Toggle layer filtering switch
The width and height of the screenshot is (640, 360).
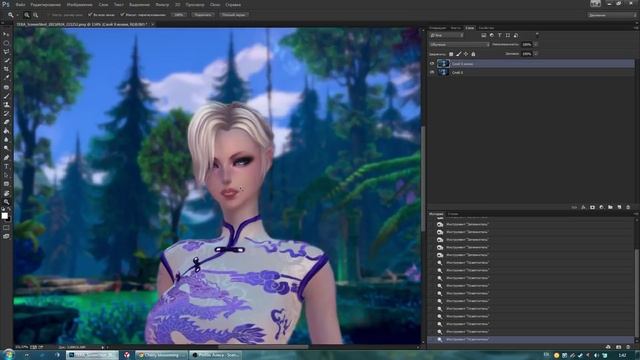(537, 35)
